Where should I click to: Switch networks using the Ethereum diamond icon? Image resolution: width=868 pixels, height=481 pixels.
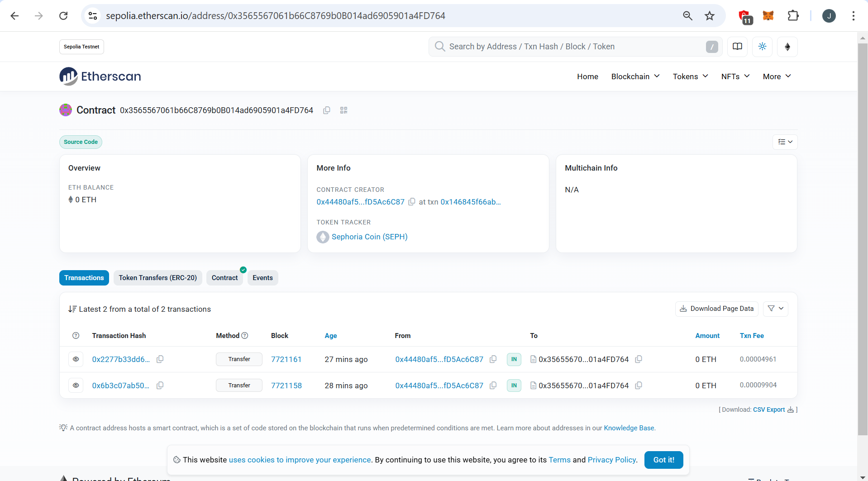click(x=787, y=47)
